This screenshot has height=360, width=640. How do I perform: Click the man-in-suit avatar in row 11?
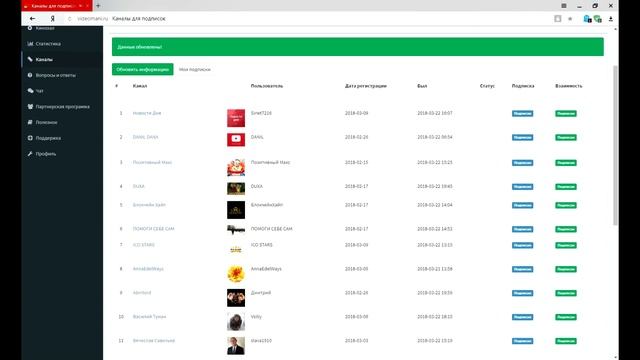point(236,346)
